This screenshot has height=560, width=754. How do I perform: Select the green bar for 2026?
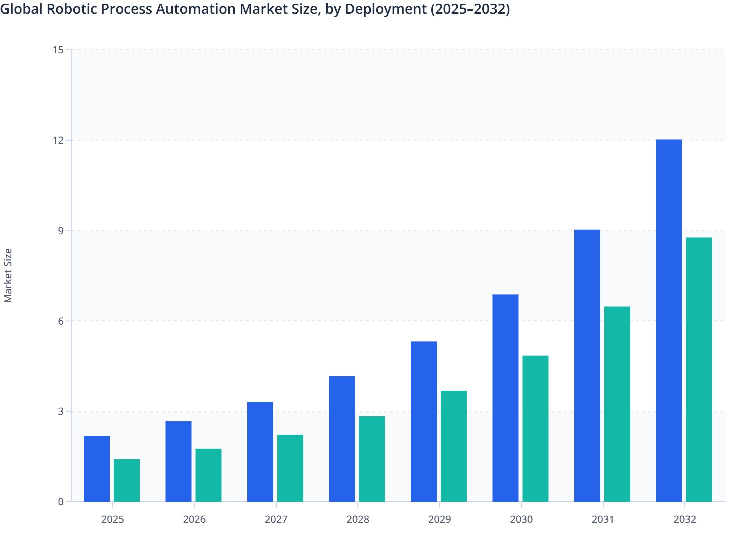click(x=208, y=475)
